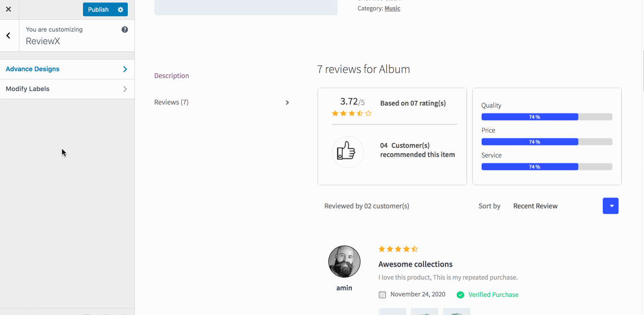This screenshot has height=315, width=644.
Task: Click the back arrow above Advance Designs
Action: [8, 35]
